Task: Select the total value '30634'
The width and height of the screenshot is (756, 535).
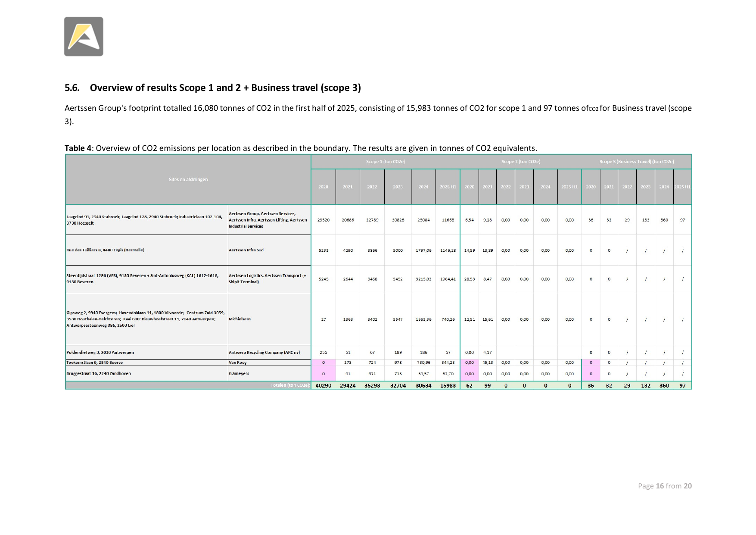Action: (x=423, y=385)
